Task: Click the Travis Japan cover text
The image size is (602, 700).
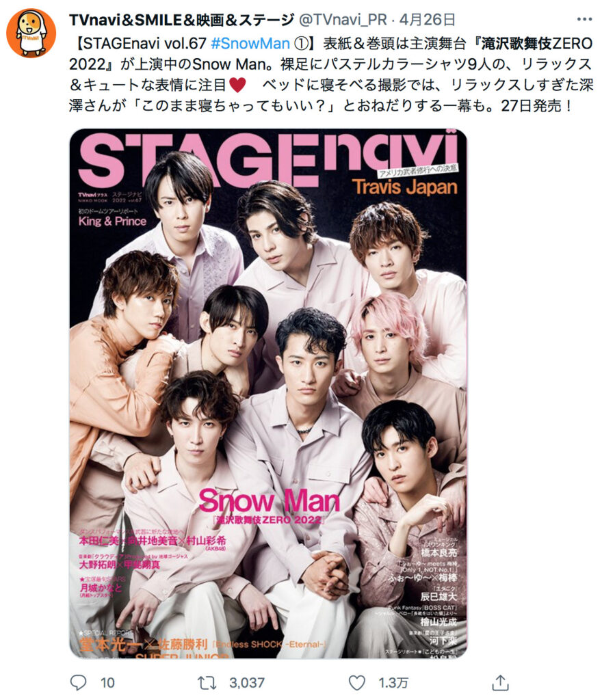Action: tap(404, 187)
